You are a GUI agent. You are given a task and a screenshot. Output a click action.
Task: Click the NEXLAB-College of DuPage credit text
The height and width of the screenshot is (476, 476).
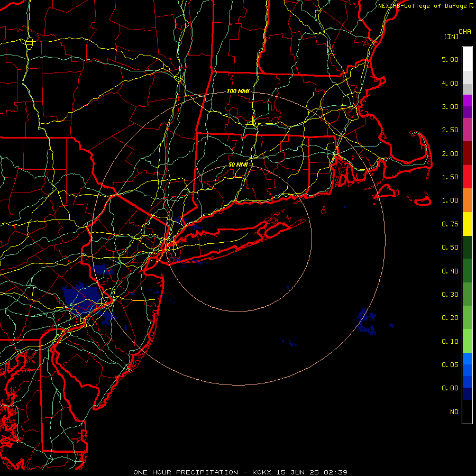(x=422, y=6)
